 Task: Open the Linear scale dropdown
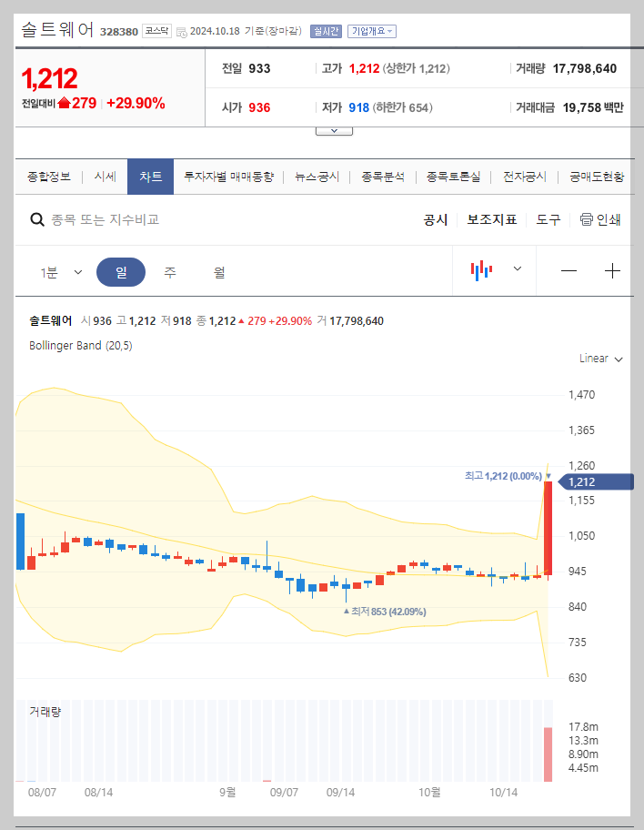[600, 359]
